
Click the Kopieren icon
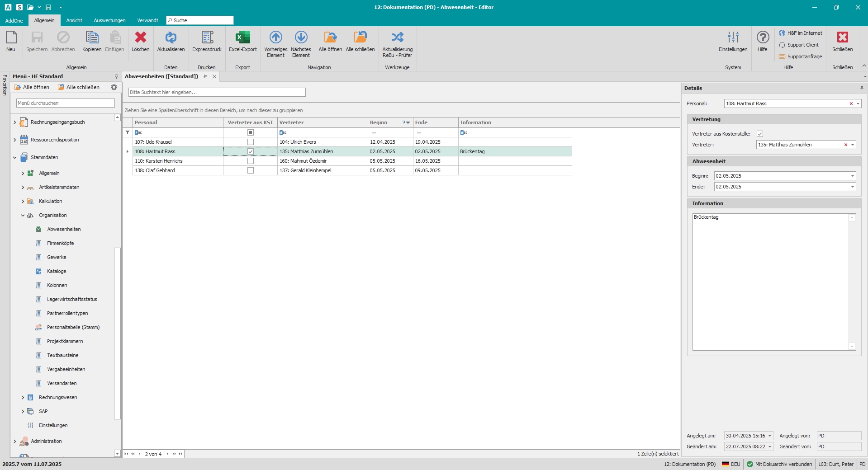point(92,38)
